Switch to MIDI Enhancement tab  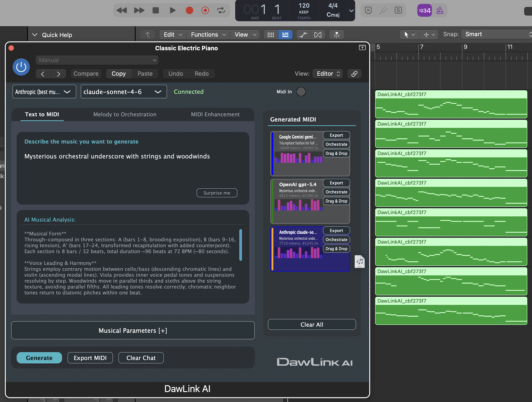coord(215,114)
